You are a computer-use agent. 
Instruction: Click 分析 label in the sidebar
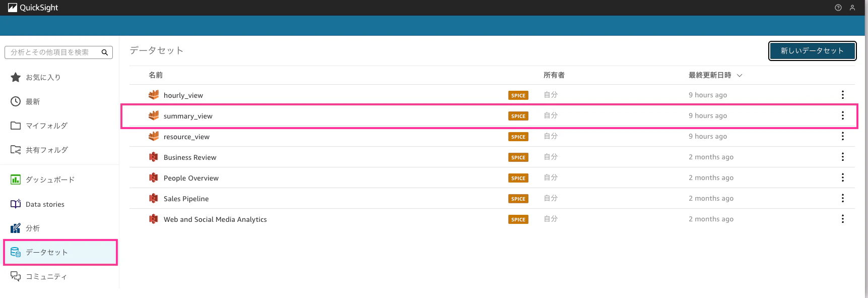[x=33, y=228]
